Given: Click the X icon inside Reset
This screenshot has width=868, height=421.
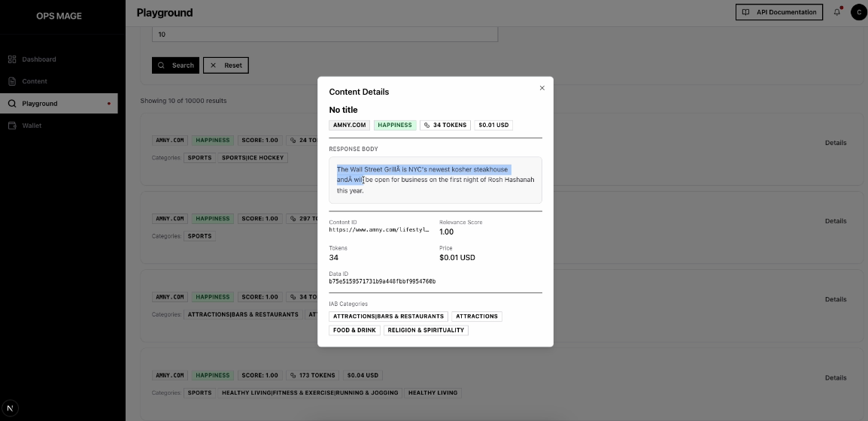Looking at the screenshot, I should click(x=213, y=65).
